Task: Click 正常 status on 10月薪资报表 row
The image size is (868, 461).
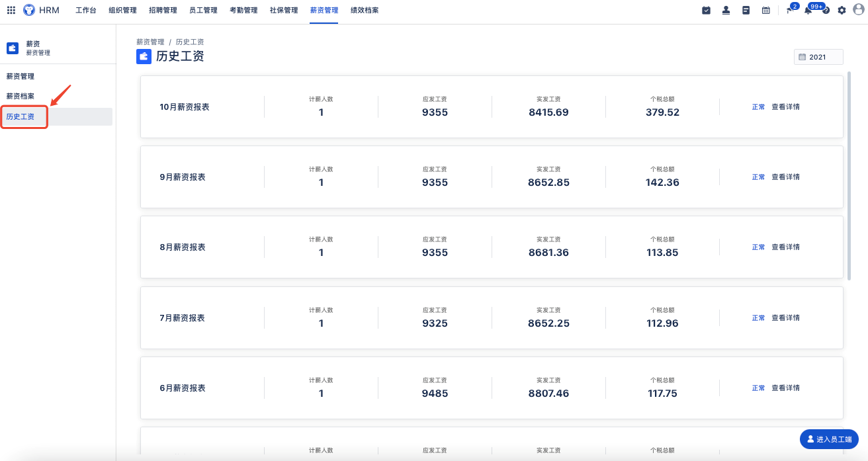Action: click(758, 106)
